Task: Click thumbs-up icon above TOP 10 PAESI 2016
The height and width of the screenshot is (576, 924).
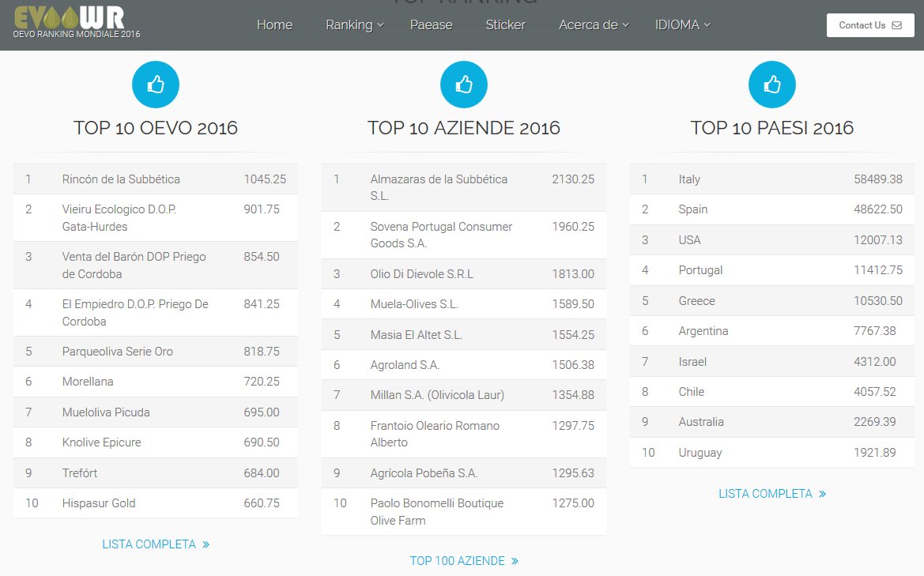Action: coord(772,85)
